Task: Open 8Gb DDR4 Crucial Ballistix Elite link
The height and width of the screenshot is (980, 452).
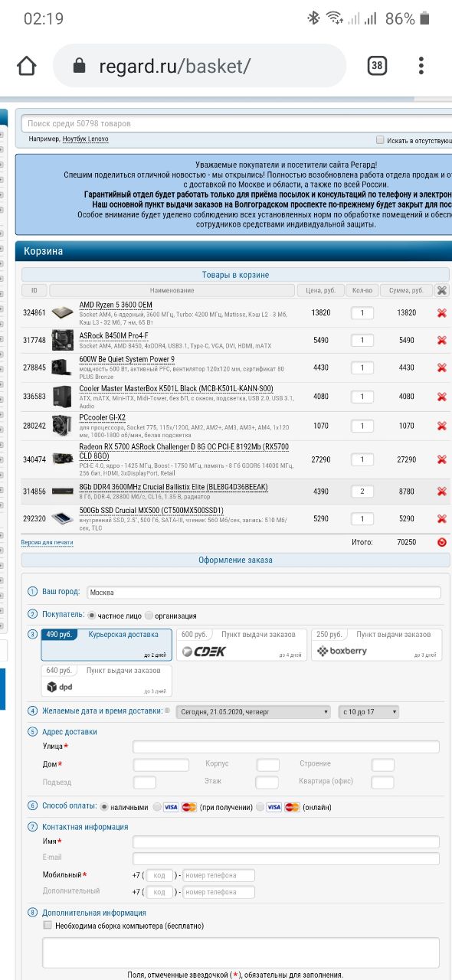Action: coord(173,487)
